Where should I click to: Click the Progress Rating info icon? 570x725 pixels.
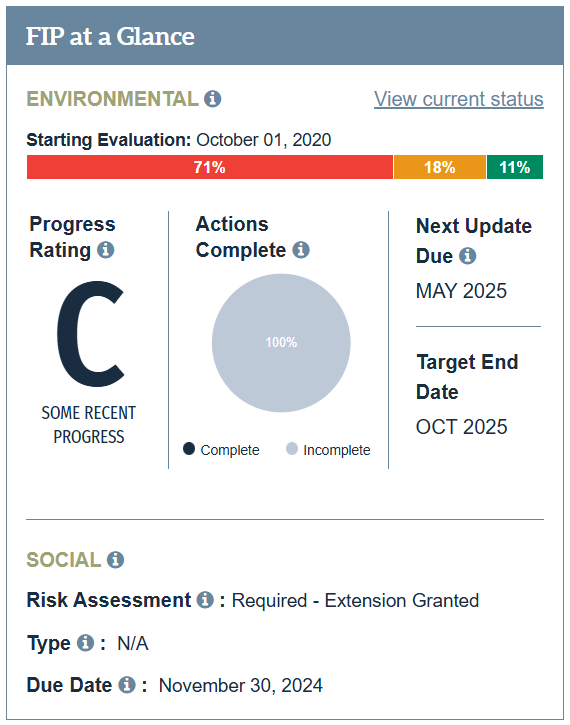(x=106, y=250)
